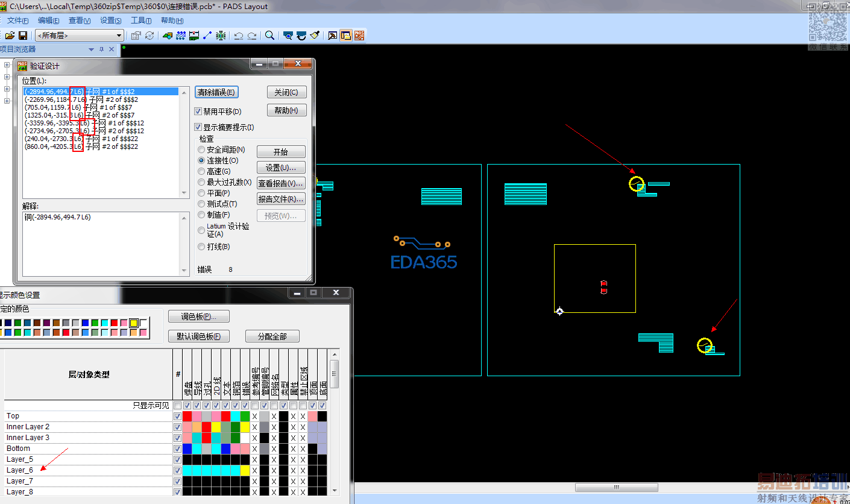Open the ECO toolbar icon

click(207, 36)
